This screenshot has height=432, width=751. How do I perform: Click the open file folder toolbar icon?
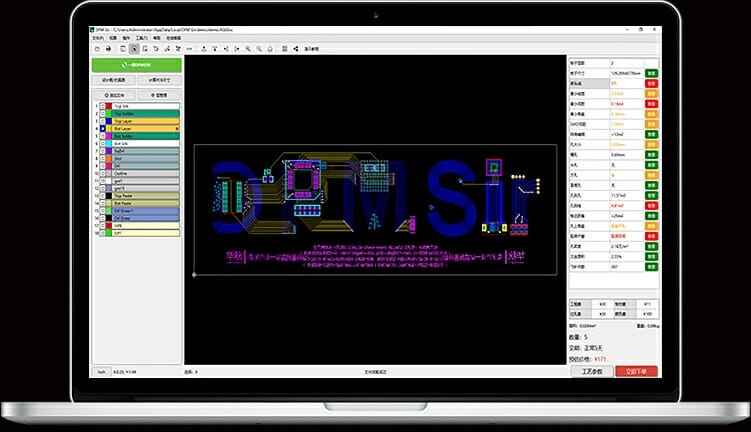97,49
